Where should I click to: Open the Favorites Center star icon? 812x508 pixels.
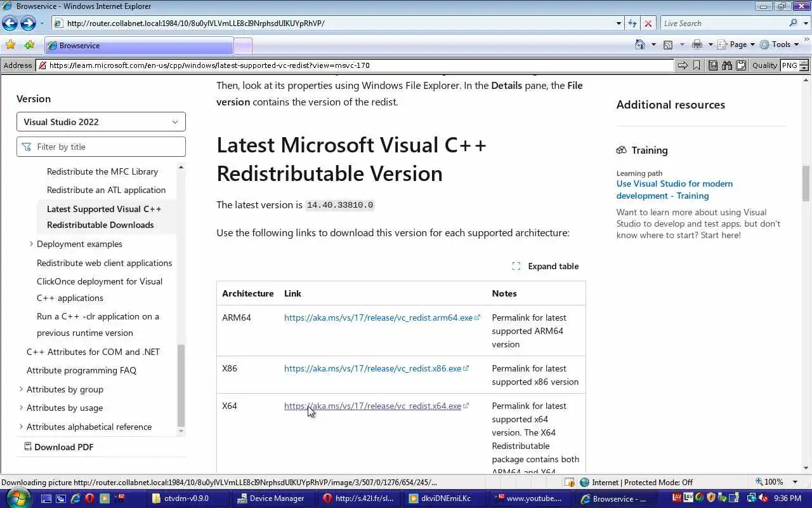pos(10,45)
